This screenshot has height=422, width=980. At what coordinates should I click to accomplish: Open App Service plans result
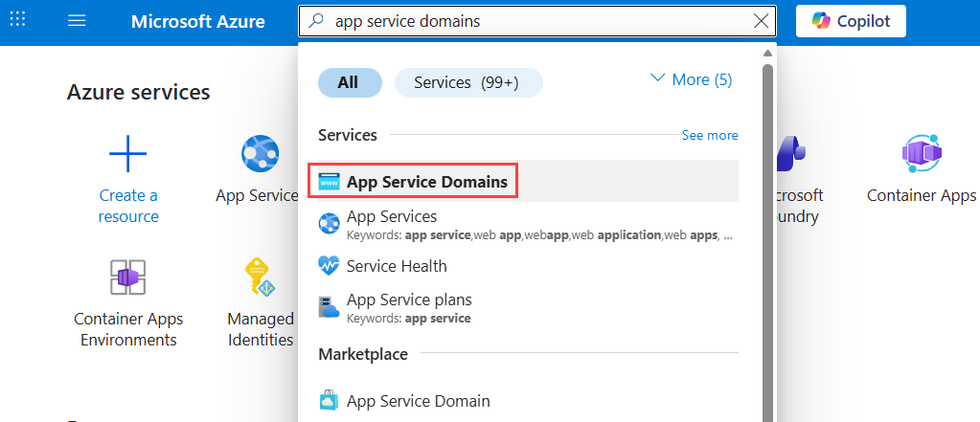[528, 307]
